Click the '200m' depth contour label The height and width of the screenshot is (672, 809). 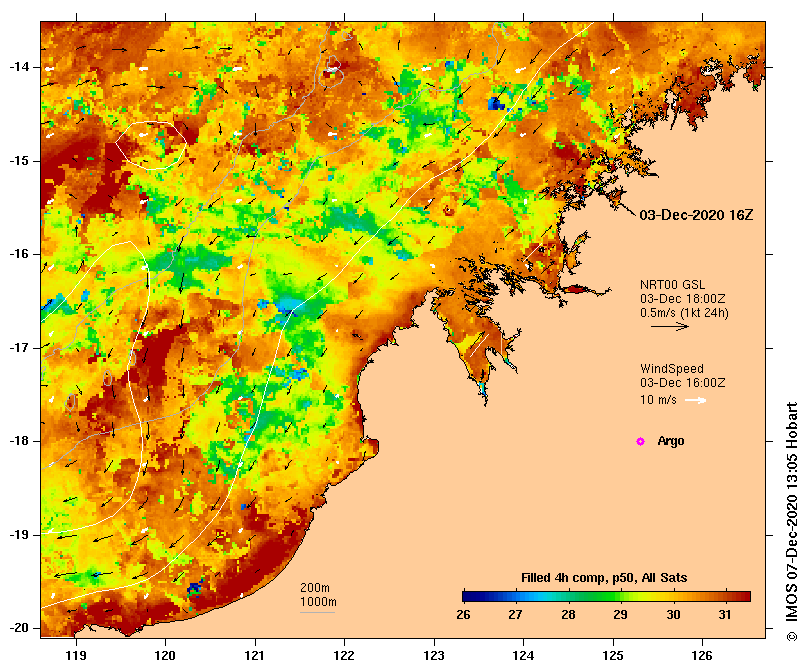[315, 588]
